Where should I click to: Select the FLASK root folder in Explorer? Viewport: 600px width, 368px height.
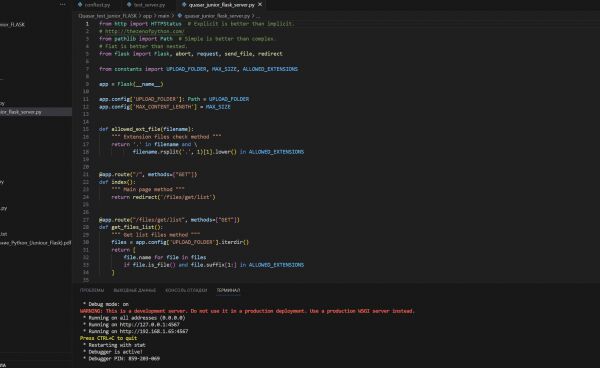coord(12,24)
